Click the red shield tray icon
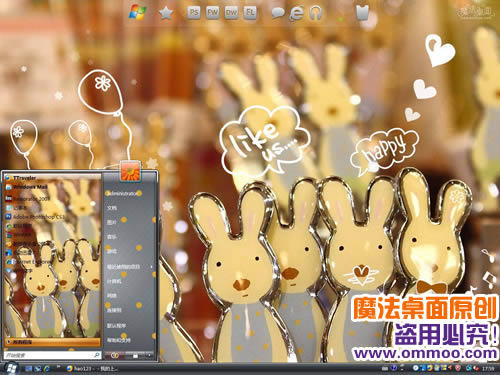The image size is (500, 375). point(458,368)
